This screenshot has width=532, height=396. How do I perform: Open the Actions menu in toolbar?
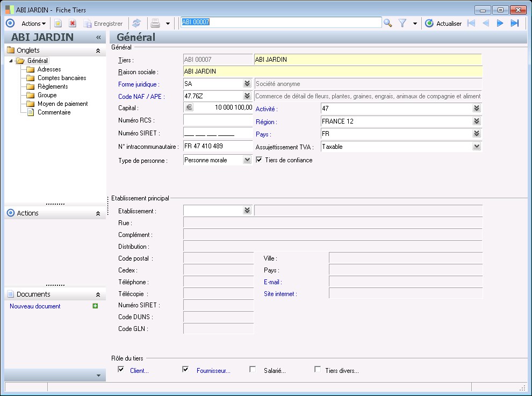click(33, 24)
